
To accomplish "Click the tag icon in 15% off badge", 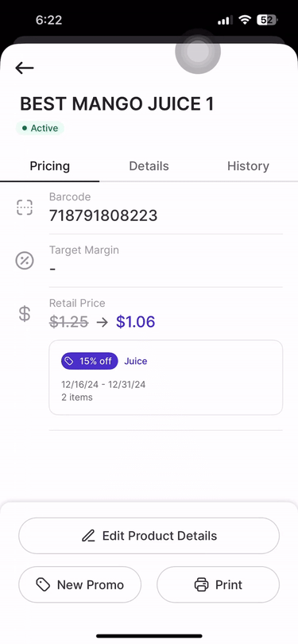I will 69,361.
